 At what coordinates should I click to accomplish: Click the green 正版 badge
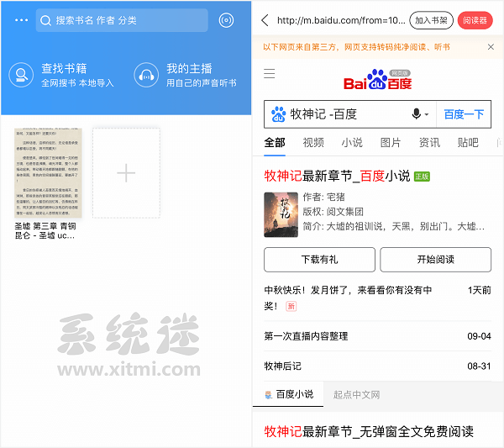422,177
